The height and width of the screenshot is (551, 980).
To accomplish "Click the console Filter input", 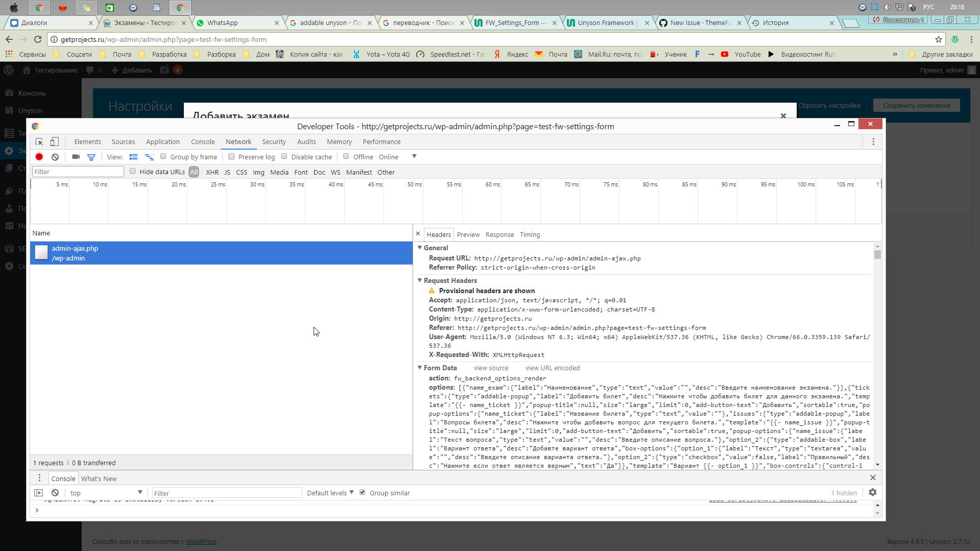I will pyautogui.click(x=227, y=493).
